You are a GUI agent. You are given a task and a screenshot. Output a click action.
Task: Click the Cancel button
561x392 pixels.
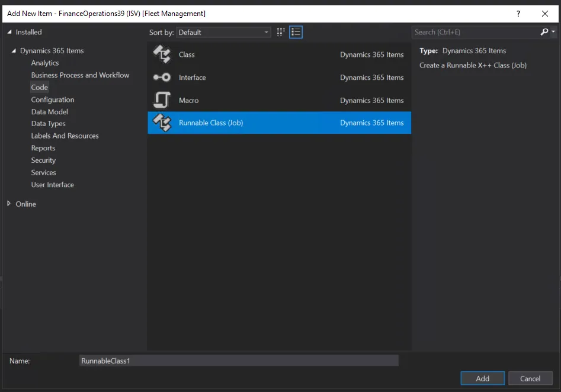click(x=530, y=378)
